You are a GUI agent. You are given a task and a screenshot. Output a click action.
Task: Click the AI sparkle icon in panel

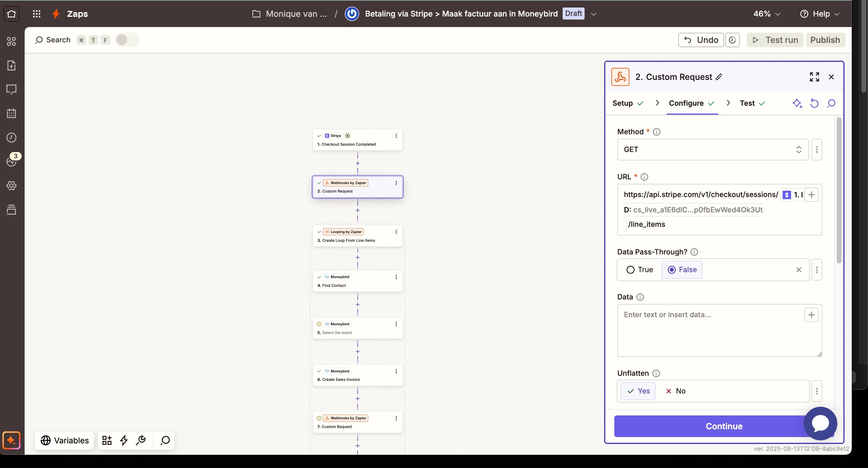pos(797,103)
